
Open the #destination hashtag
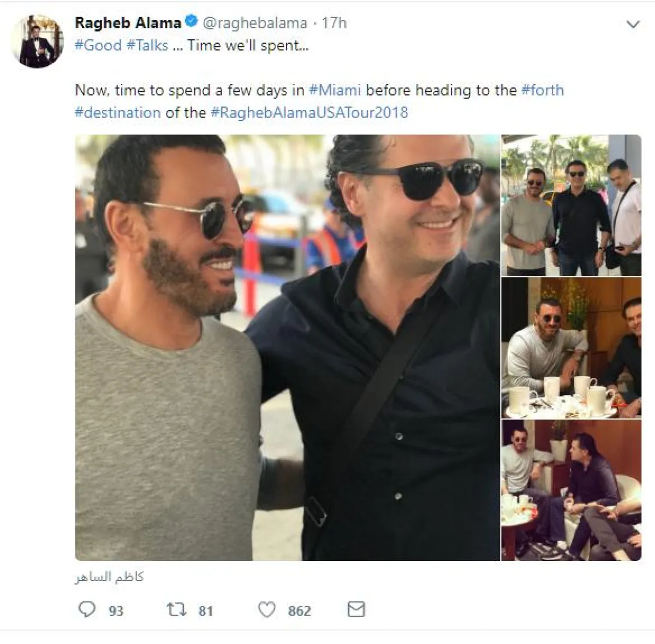click(118, 113)
